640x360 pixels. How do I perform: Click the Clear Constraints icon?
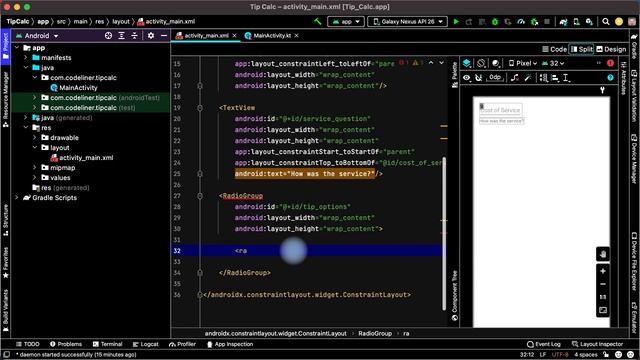[515, 78]
